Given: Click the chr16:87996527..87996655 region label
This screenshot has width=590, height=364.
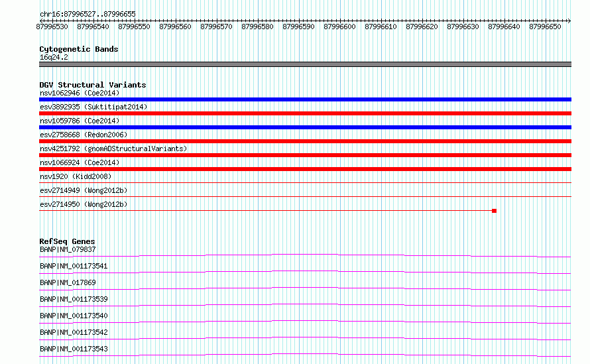Looking at the screenshot, I should pos(88,14).
